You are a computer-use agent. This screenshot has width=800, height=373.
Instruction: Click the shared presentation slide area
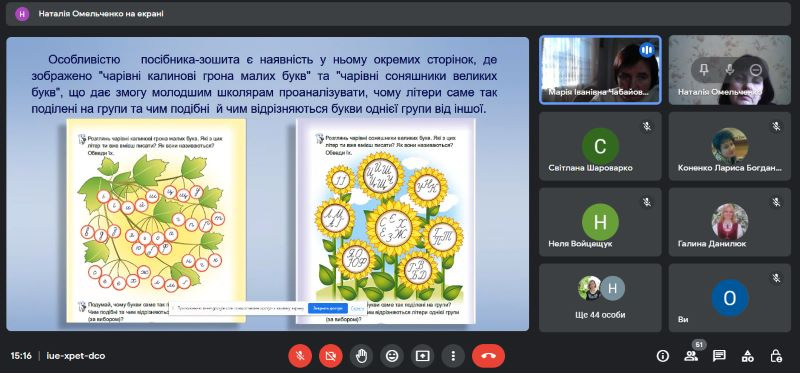pos(267,184)
